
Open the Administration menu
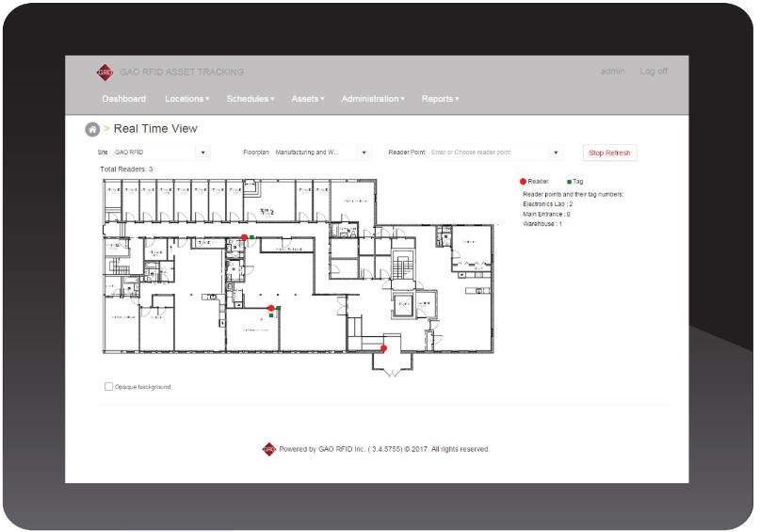[373, 99]
